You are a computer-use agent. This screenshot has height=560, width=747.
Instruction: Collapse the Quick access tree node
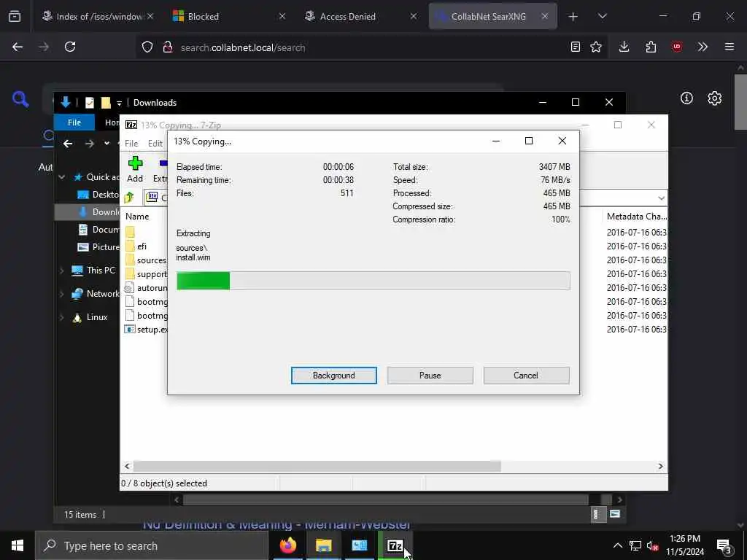[x=62, y=177]
